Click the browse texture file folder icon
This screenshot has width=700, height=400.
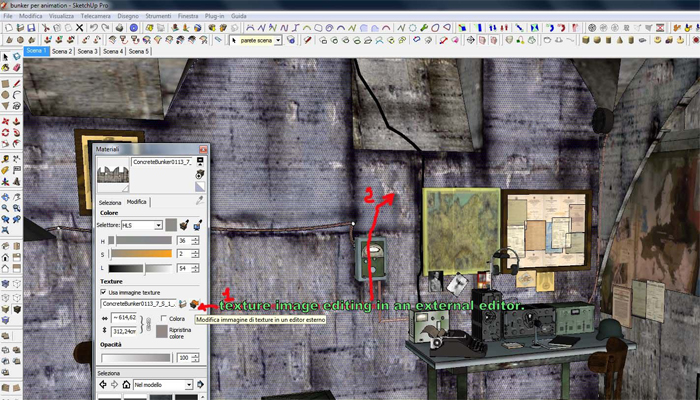[193, 303]
